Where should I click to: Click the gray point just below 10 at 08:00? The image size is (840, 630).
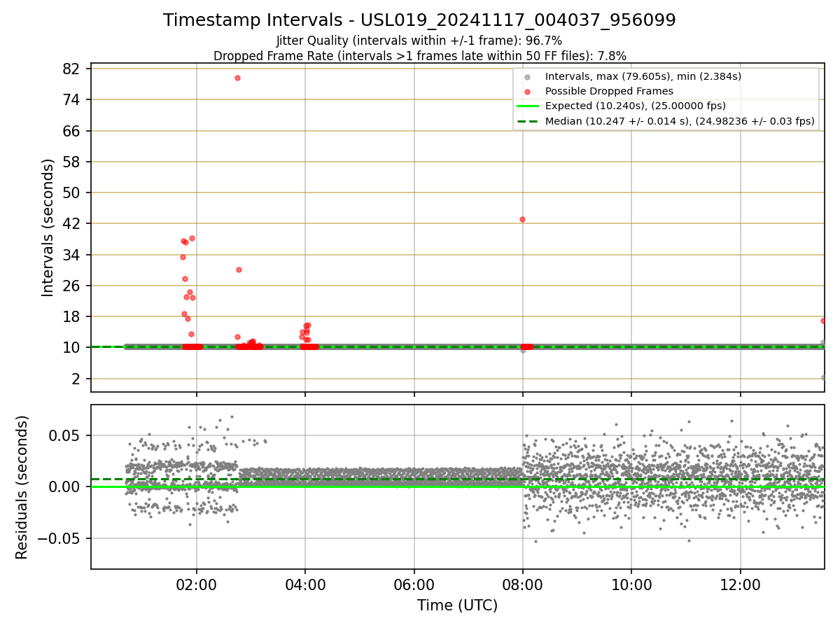pos(522,350)
